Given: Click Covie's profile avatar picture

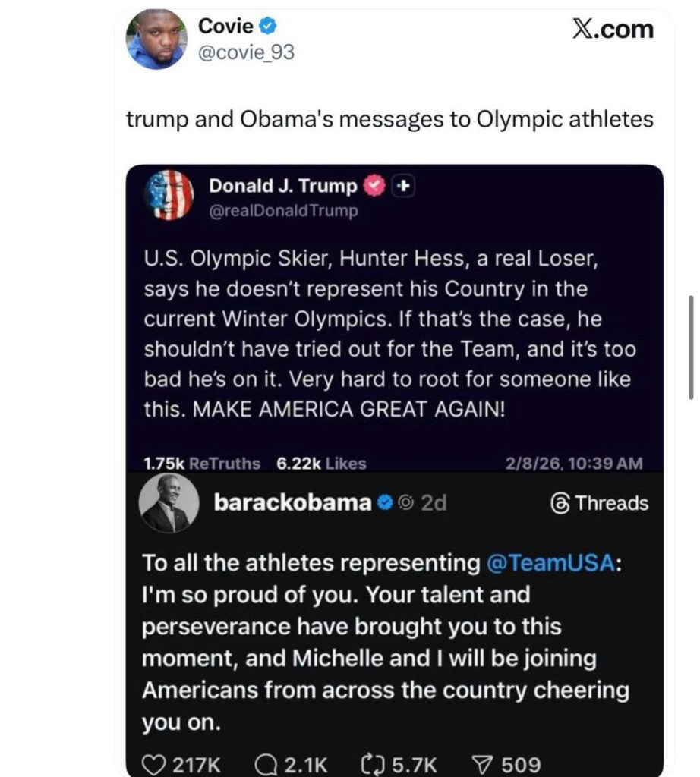Looking at the screenshot, I should click(156, 39).
